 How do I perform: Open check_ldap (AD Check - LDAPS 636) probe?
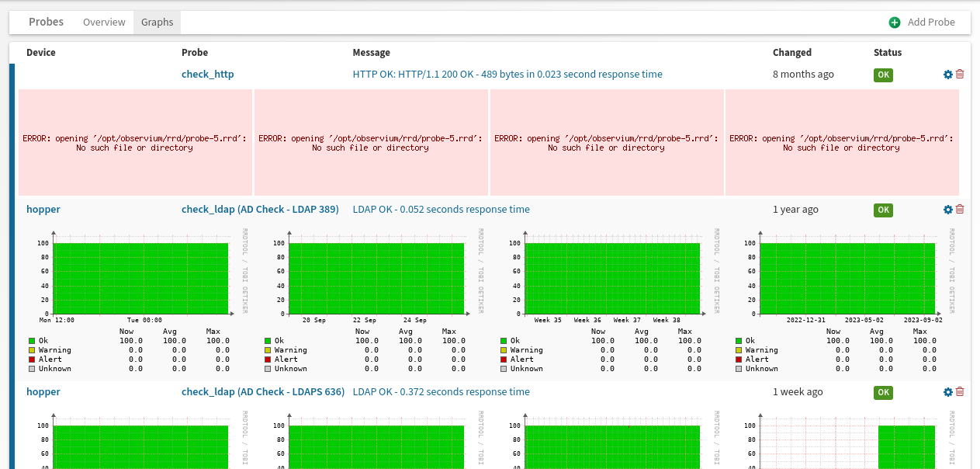click(x=263, y=392)
